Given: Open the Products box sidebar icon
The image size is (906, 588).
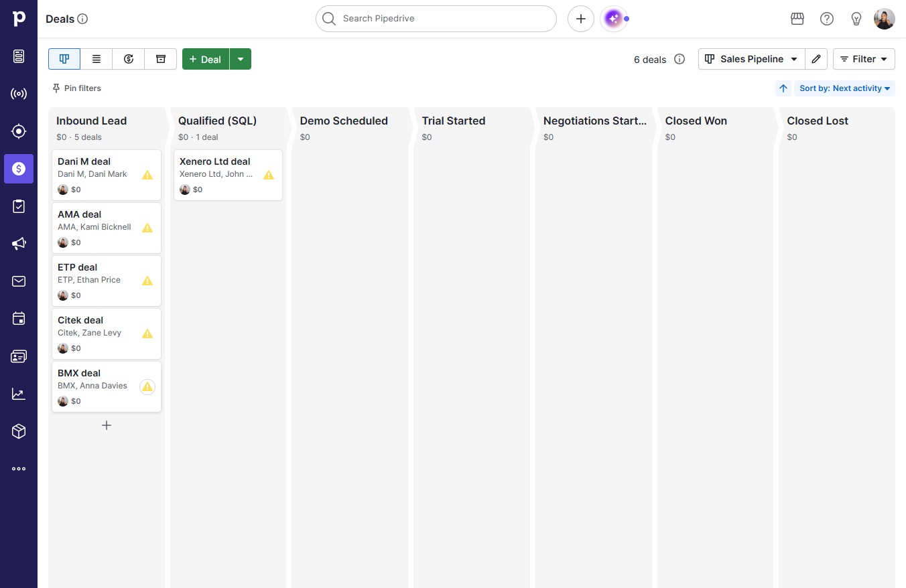Looking at the screenshot, I should [19, 431].
